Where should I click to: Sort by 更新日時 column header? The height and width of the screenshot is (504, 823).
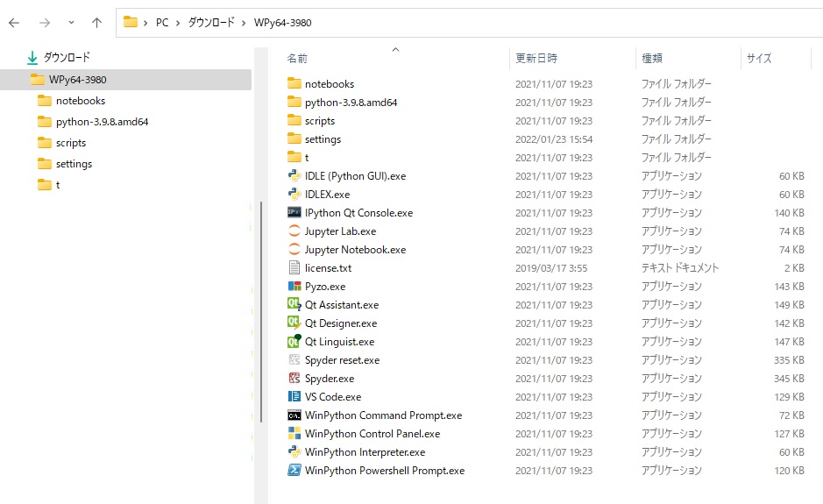(x=536, y=58)
